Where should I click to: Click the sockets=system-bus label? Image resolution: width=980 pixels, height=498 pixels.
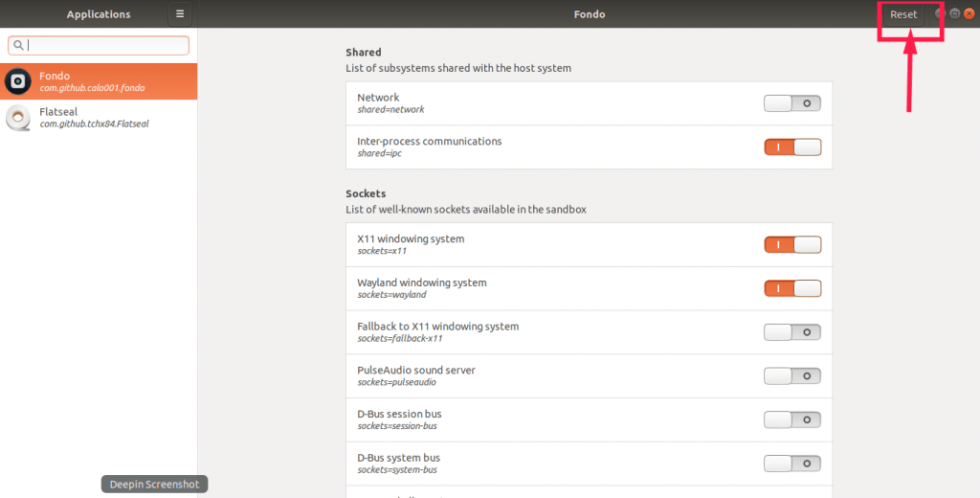[x=397, y=470]
